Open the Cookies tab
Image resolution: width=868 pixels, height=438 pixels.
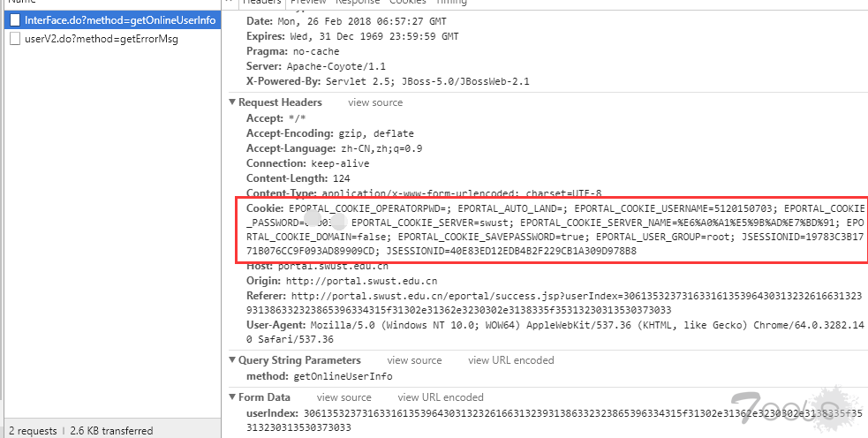[x=408, y=3]
